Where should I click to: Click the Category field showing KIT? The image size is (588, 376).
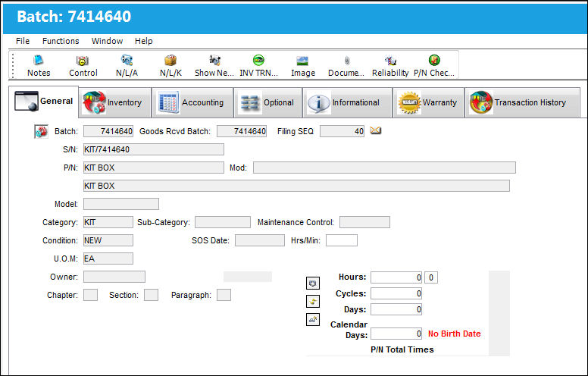tap(108, 222)
